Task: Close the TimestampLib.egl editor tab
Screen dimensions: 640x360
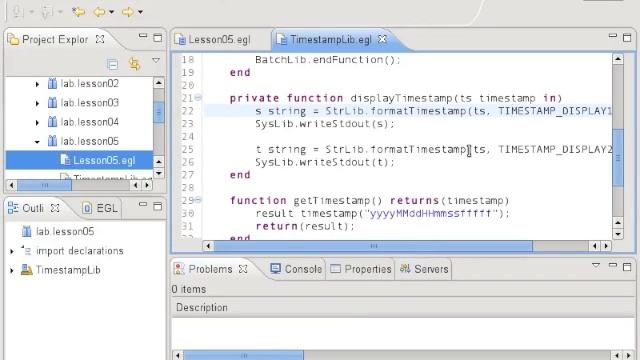Action: [x=382, y=39]
